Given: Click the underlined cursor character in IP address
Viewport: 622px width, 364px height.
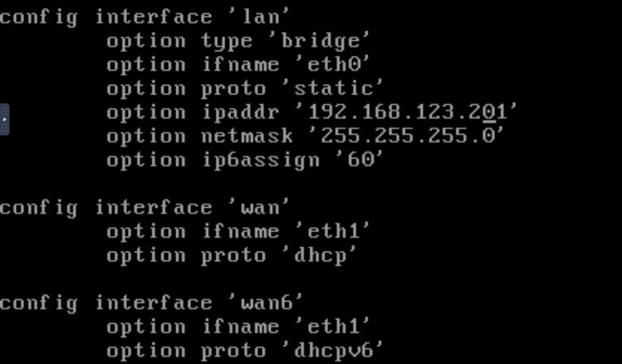Looking at the screenshot, I should (489, 112).
